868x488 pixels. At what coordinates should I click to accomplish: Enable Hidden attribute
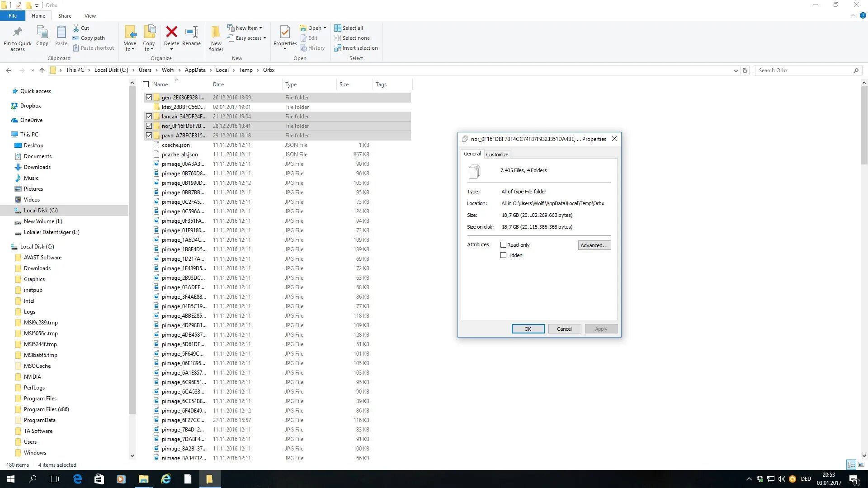tap(503, 255)
